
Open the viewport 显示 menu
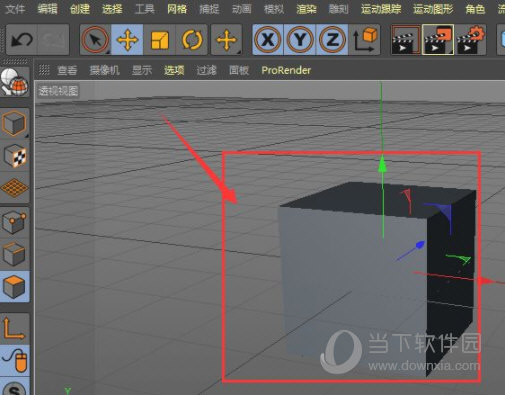pos(142,70)
